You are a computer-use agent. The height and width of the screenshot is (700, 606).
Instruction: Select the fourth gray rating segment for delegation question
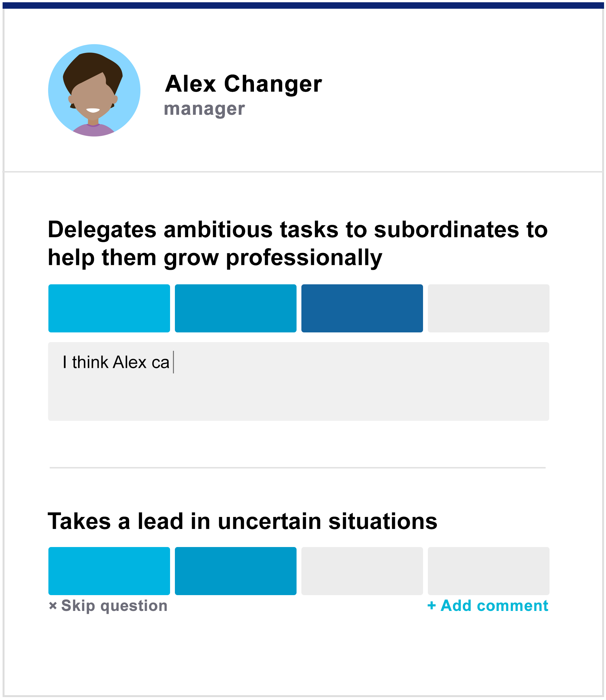(488, 308)
